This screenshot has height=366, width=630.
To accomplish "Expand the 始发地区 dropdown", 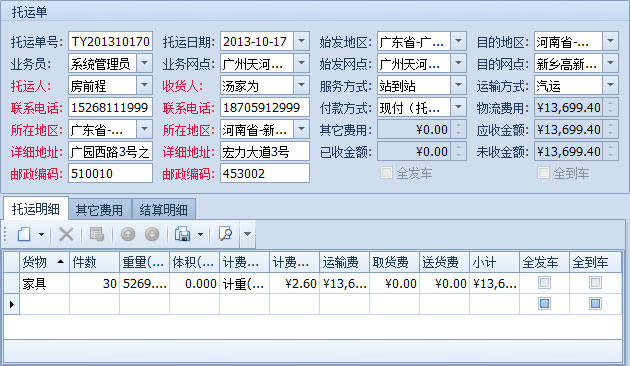I will [x=458, y=41].
